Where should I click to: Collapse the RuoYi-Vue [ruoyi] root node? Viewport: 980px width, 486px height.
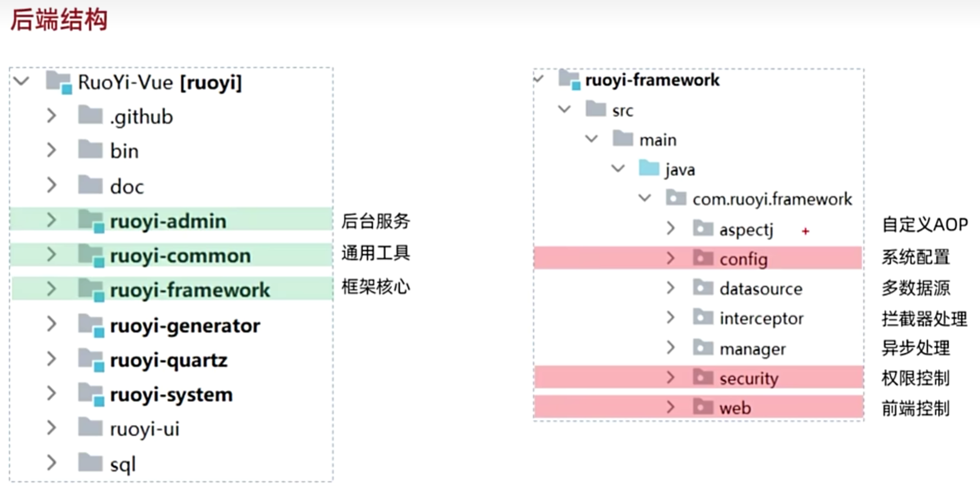click(21, 81)
